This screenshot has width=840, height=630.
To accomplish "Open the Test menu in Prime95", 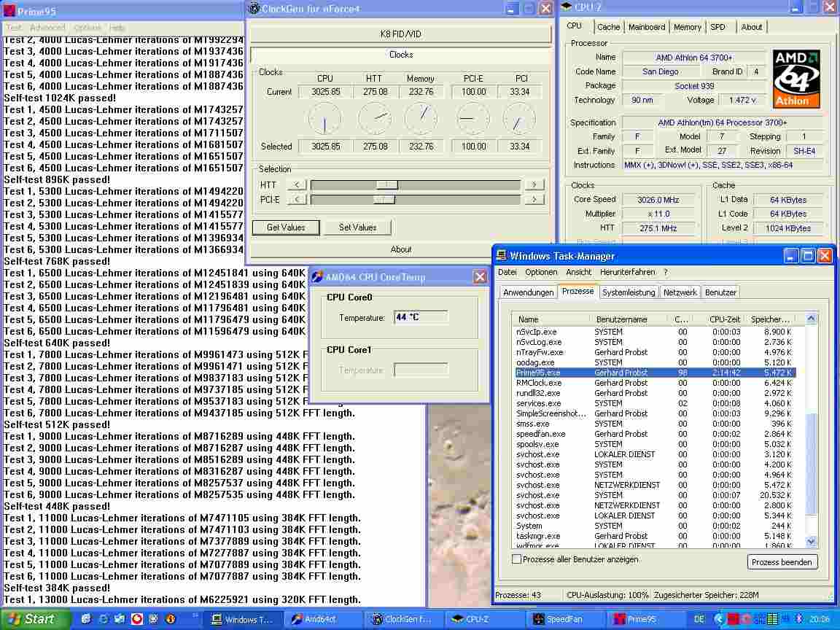I will [14, 27].
